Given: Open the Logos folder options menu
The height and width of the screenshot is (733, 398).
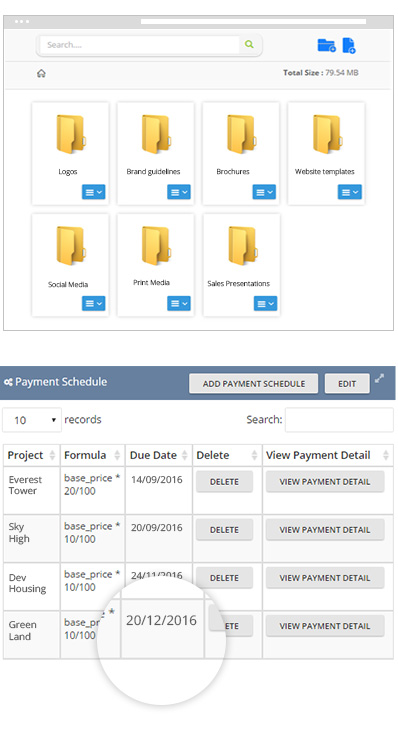Looking at the screenshot, I should tap(94, 192).
